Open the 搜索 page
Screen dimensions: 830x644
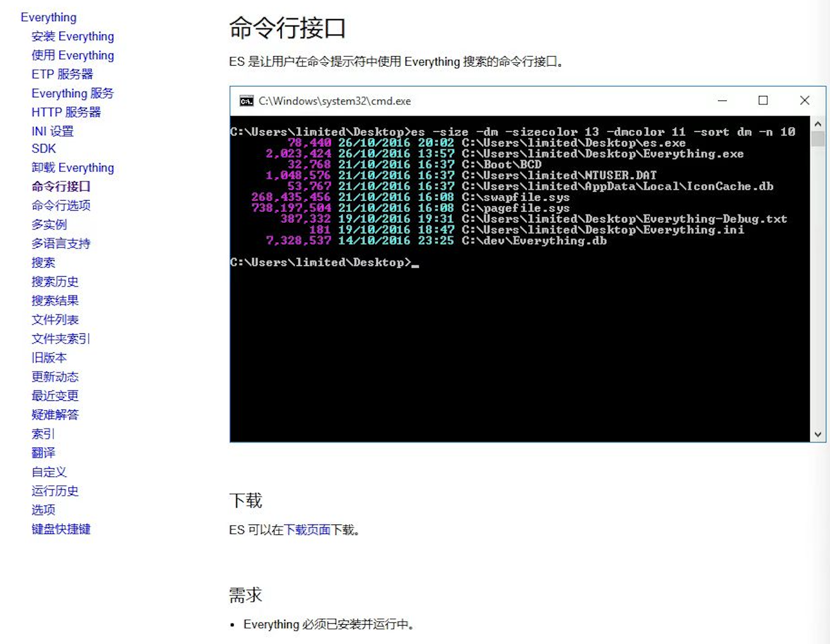coord(43,263)
